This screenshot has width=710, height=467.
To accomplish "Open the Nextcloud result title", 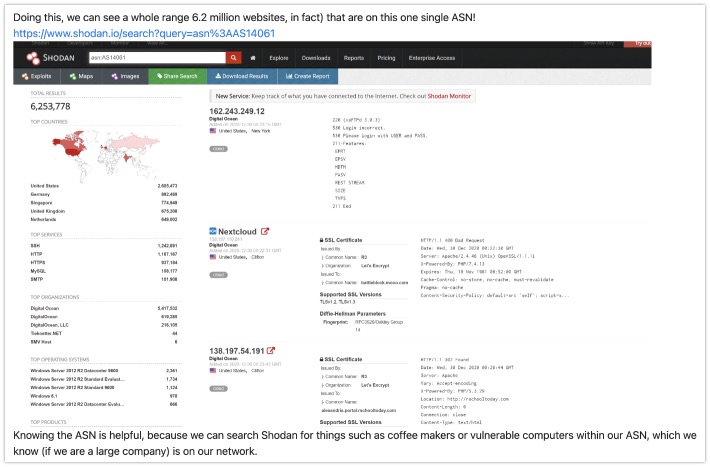I will pos(237,231).
